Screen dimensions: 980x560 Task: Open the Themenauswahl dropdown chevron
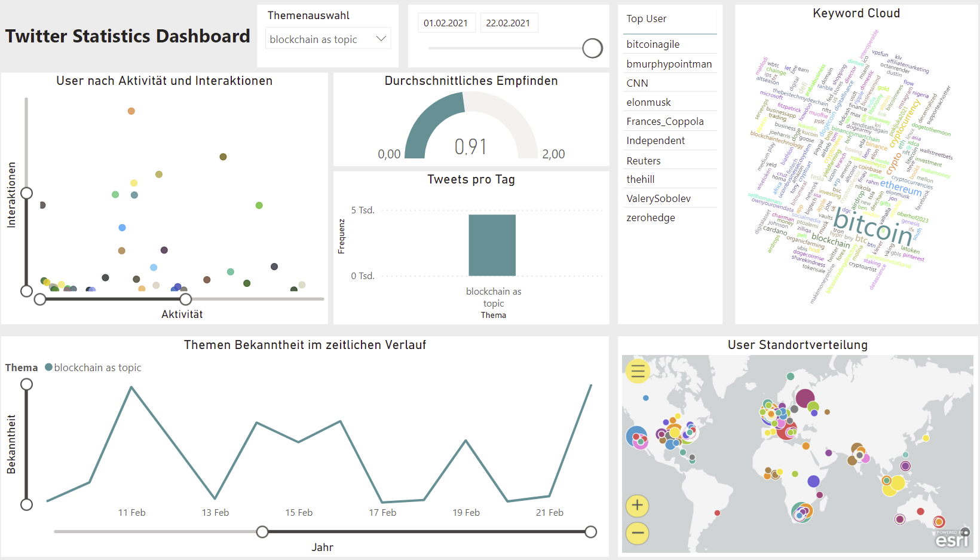click(381, 39)
